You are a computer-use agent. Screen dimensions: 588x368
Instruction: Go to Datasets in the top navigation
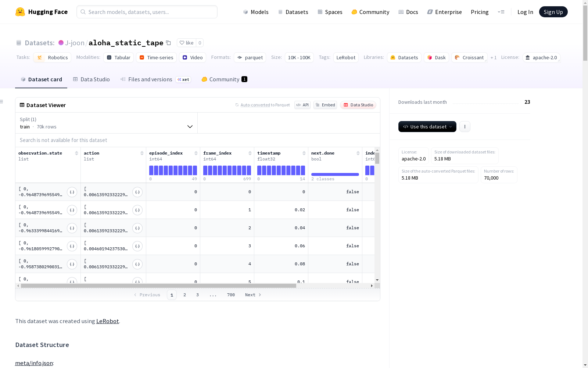click(x=293, y=12)
